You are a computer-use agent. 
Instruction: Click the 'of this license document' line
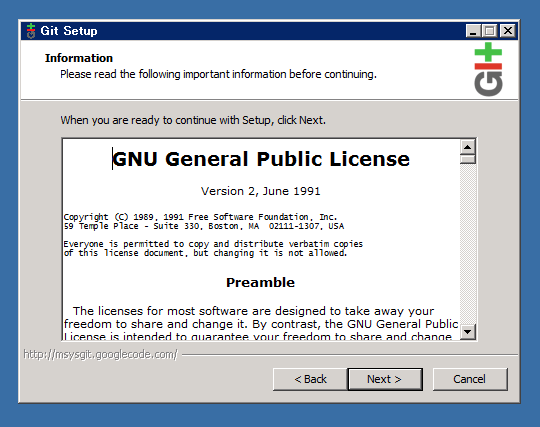click(x=205, y=253)
